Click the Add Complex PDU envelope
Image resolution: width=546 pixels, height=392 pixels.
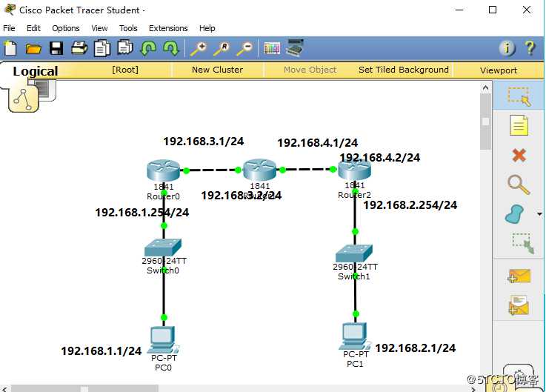(519, 305)
